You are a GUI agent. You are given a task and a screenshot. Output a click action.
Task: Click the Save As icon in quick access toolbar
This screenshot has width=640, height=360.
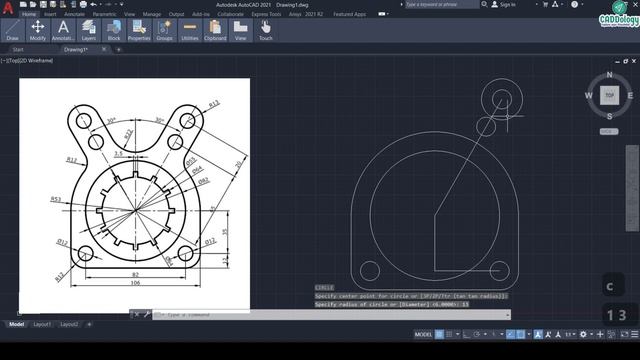click(53, 4)
